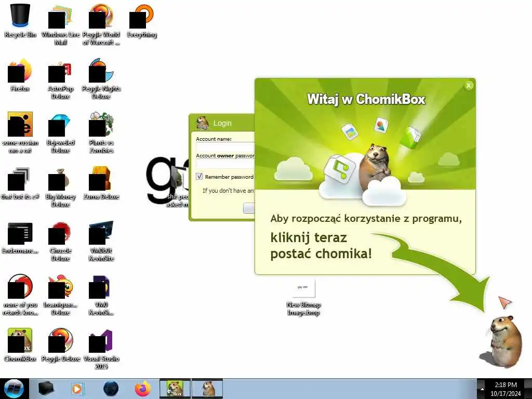Open Bejeweled Deluxe desktop icon
The image size is (532, 399).
(60, 132)
